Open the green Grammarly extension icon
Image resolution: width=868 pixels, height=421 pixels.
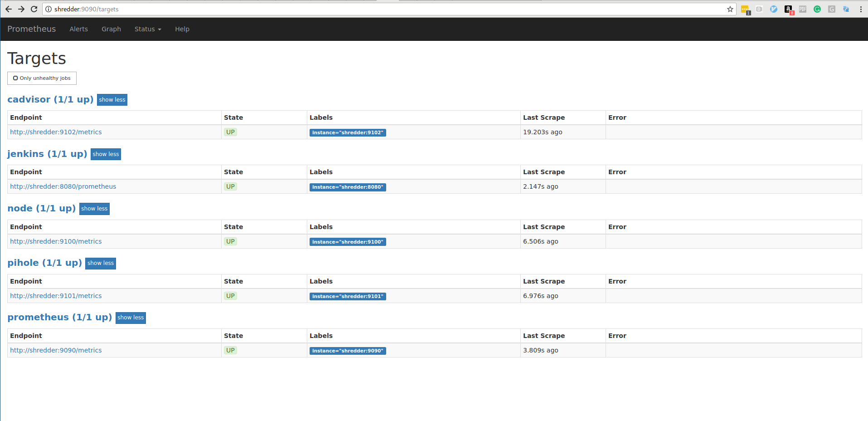click(x=817, y=9)
